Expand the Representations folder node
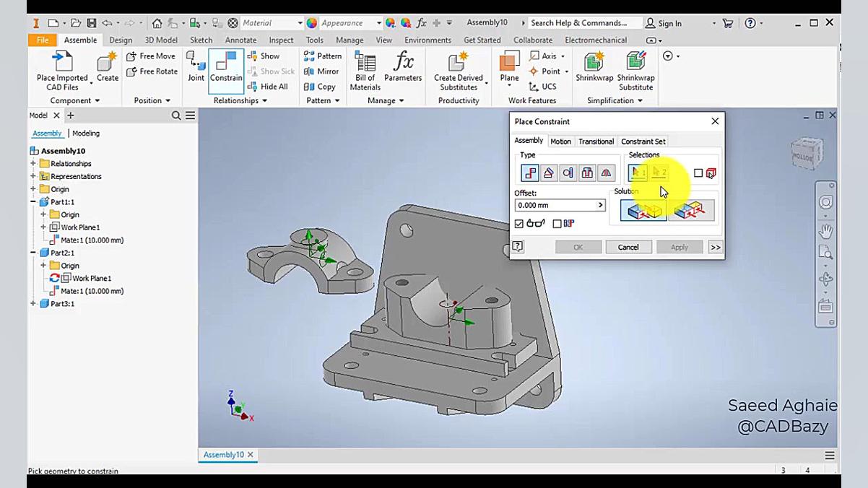The width and height of the screenshot is (868, 488). [33, 176]
